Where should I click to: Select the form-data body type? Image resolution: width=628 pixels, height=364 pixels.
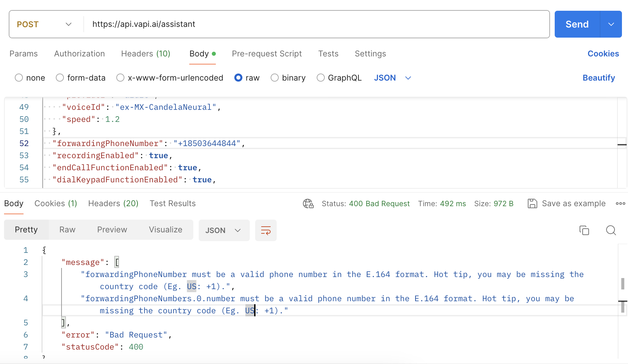point(60,78)
